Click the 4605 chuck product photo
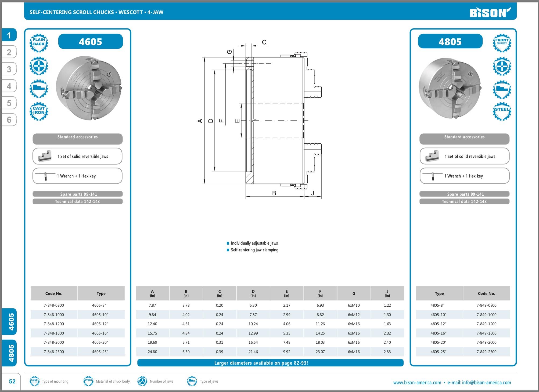 coord(89,88)
